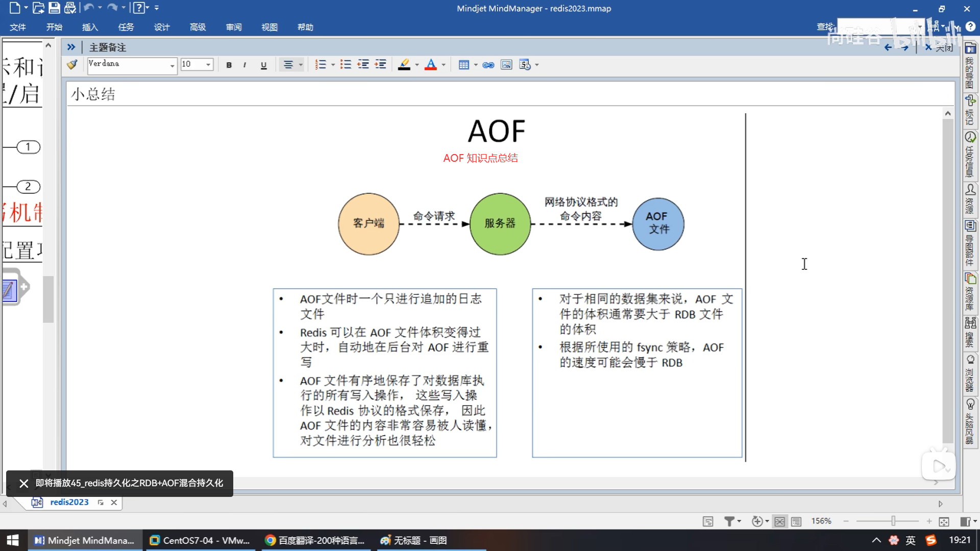
Task: Toggle italic formatting
Action: click(x=245, y=65)
